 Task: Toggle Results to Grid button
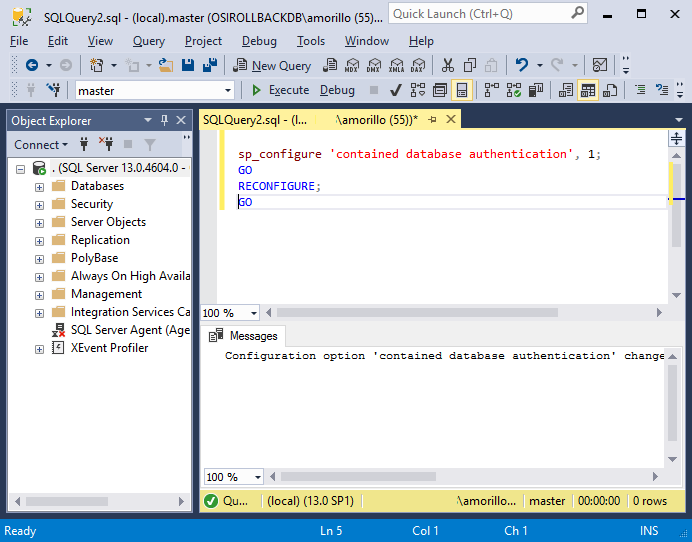pos(587,90)
